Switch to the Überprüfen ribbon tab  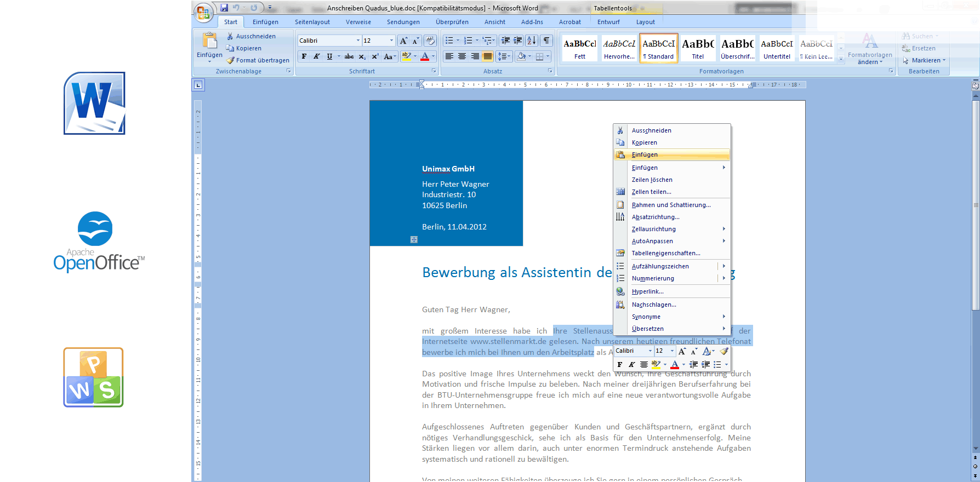[452, 22]
